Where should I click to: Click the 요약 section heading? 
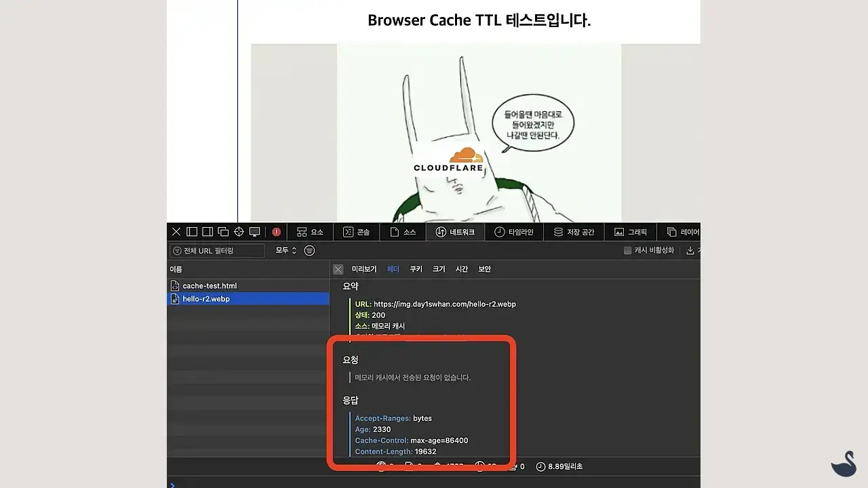coord(351,287)
